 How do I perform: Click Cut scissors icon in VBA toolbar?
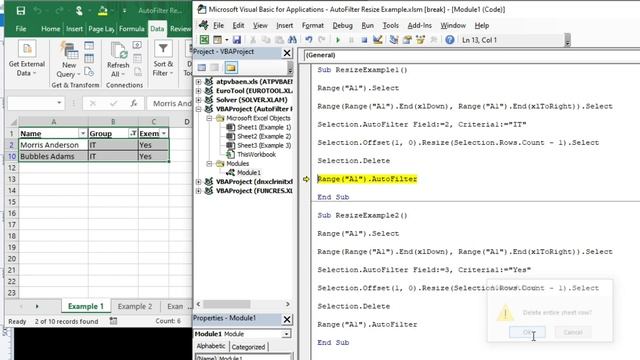253,40
